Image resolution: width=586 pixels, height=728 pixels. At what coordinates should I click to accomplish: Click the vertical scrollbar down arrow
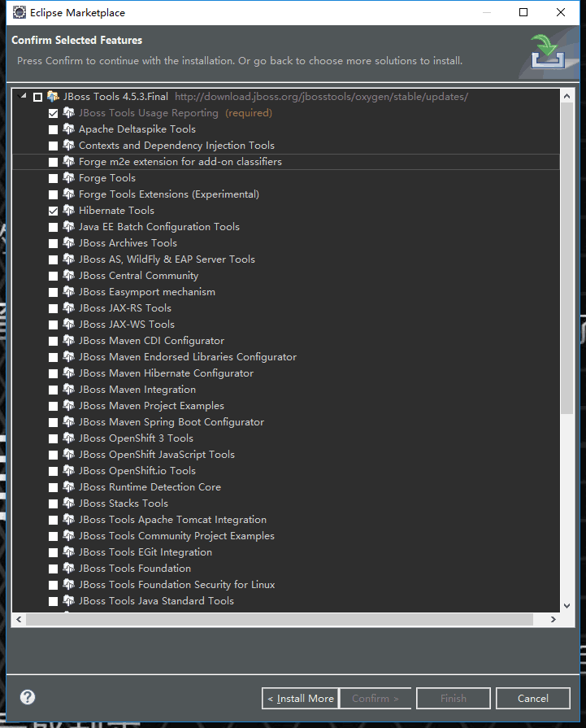(567, 605)
